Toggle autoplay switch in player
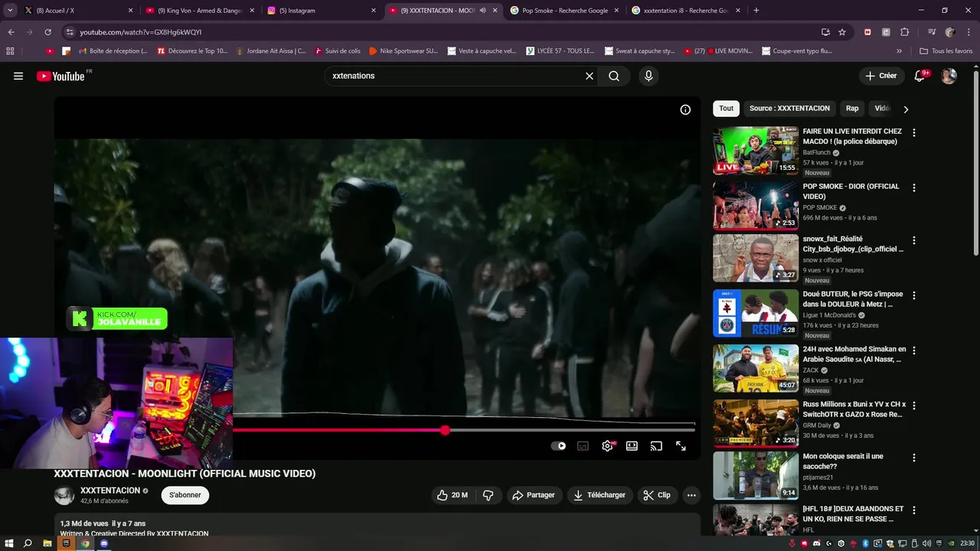This screenshot has height=551, width=980. coord(559,445)
